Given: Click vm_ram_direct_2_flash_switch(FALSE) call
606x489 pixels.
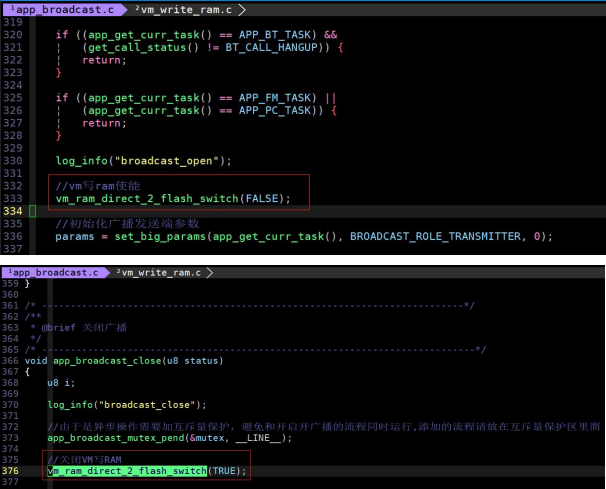Looking at the screenshot, I should [x=173, y=198].
